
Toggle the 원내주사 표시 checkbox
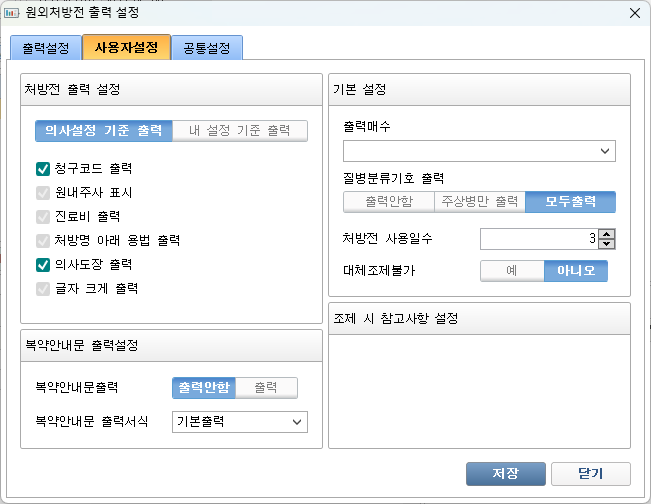(43, 193)
